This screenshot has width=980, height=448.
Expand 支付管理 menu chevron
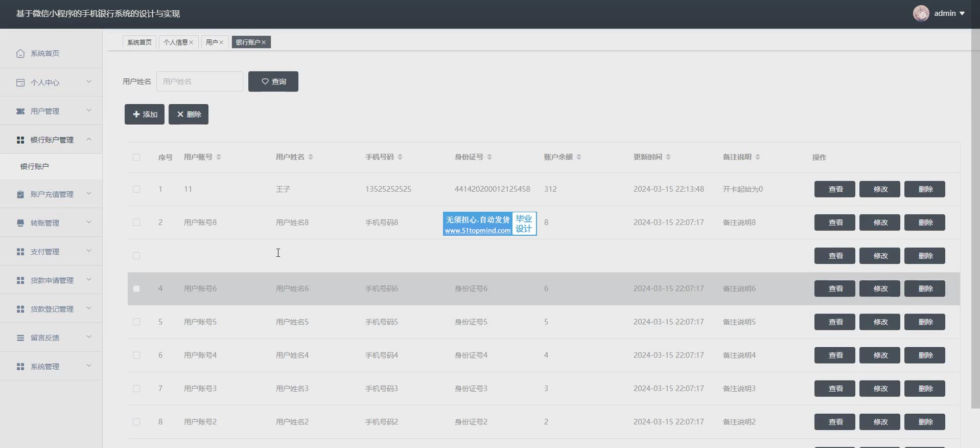[x=89, y=251]
